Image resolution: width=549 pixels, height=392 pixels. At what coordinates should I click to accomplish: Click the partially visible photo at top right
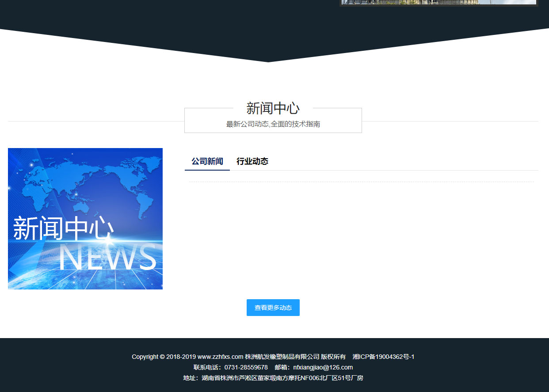pyautogui.click(x=438, y=2)
